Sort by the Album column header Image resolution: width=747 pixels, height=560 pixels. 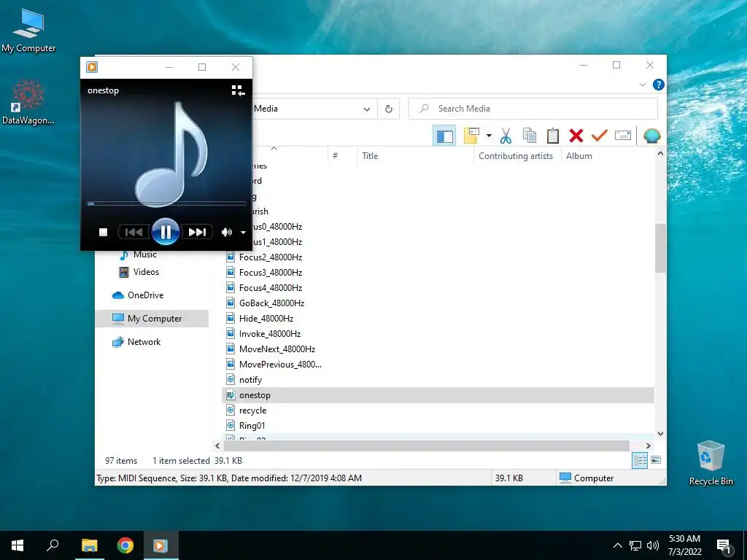coord(608,156)
